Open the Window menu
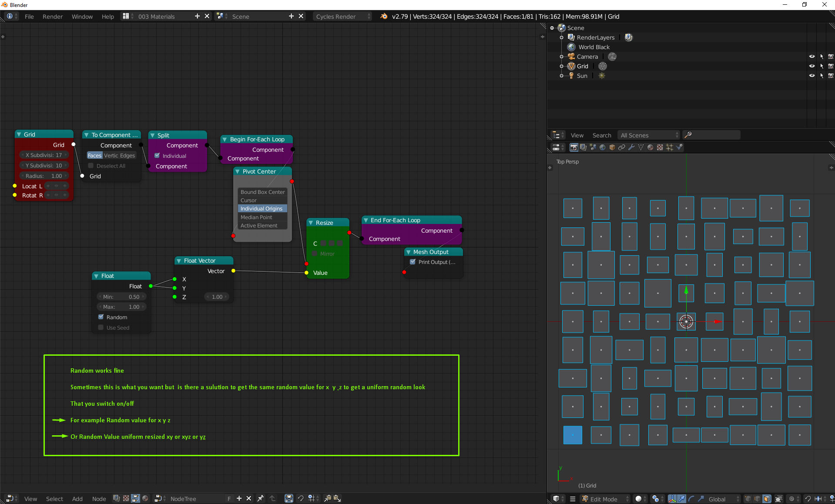 point(82,17)
